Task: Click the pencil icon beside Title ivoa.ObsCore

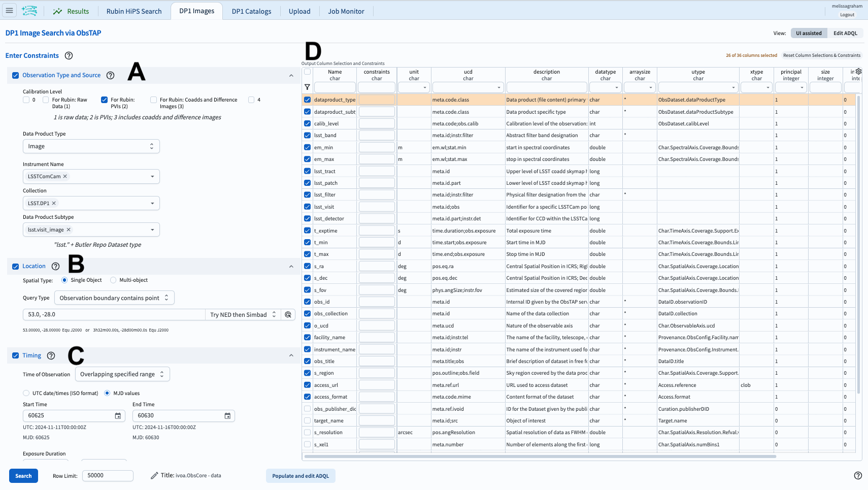Action: pyautogui.click(x=154, y=475)
